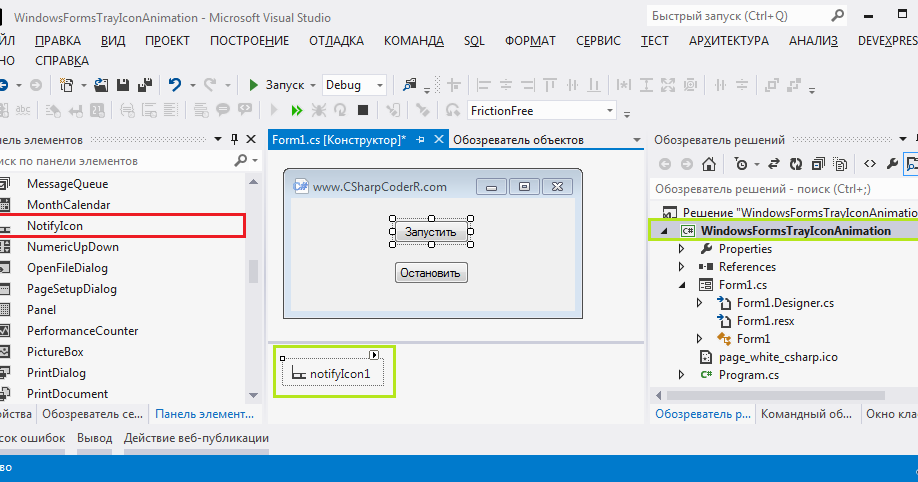
Task: Click the green double-arrow continue icon
Action: (296, 110)
